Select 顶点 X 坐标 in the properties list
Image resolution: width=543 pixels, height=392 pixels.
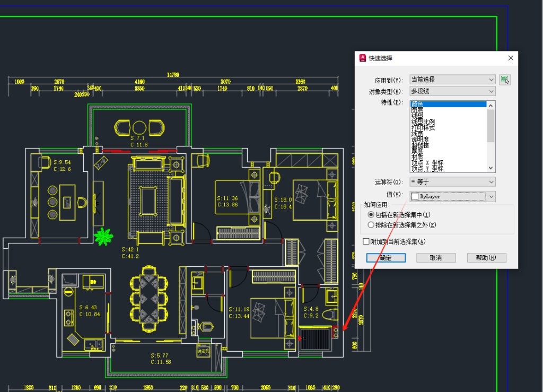427,163
